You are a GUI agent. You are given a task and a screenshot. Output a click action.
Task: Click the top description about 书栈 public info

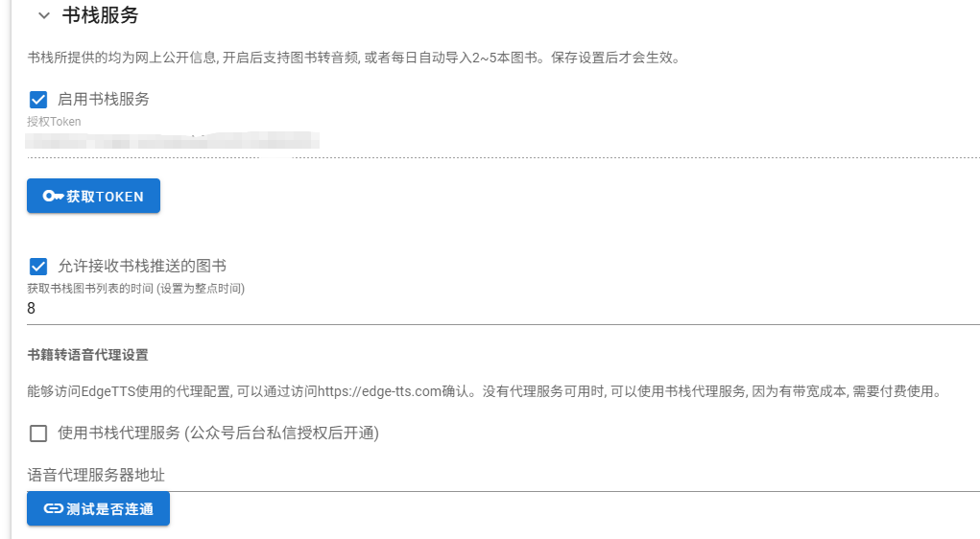click(353, 58)
